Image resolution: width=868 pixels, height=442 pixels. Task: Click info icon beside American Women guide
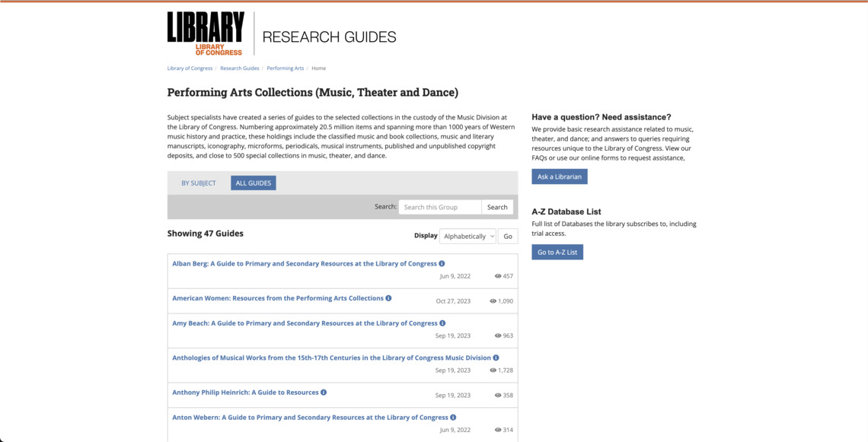(388, 298)
